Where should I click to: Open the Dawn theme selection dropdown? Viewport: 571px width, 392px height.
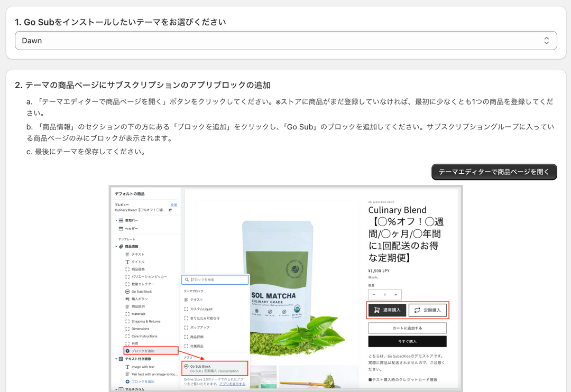click(x=285, y=41)
